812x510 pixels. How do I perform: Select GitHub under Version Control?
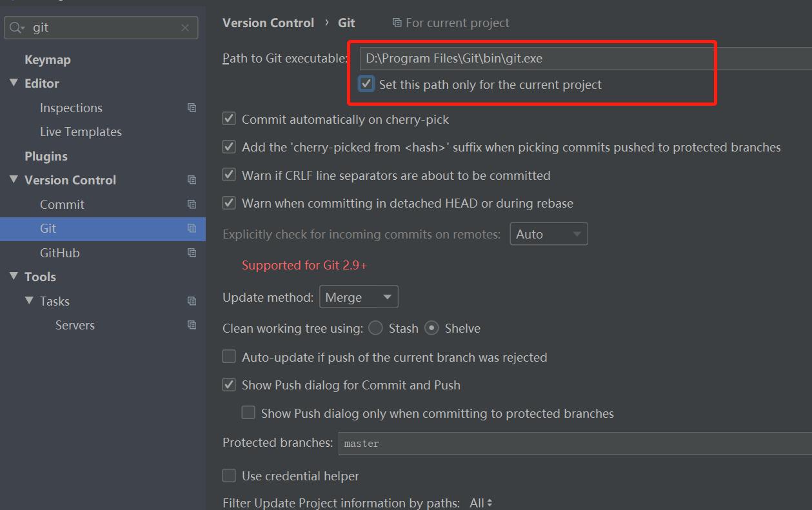[60, 253]
